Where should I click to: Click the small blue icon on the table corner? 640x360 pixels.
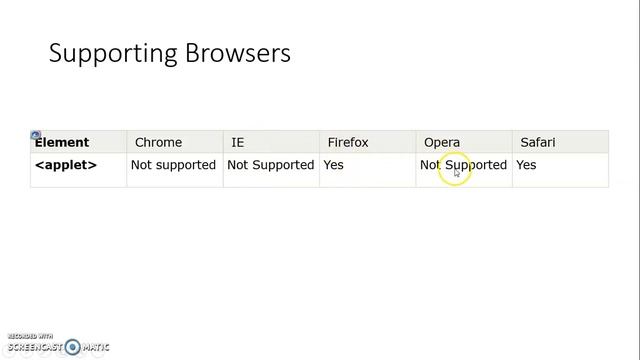(x=36, y=134)
